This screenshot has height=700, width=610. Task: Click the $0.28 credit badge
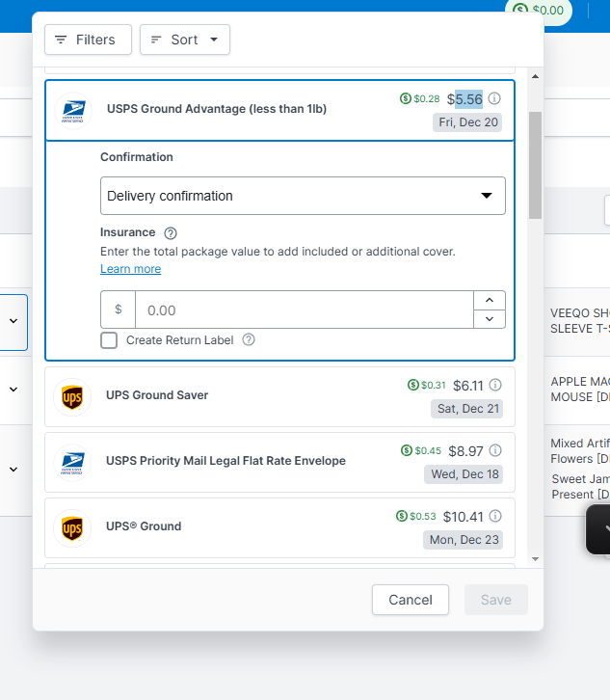point(419,98)
